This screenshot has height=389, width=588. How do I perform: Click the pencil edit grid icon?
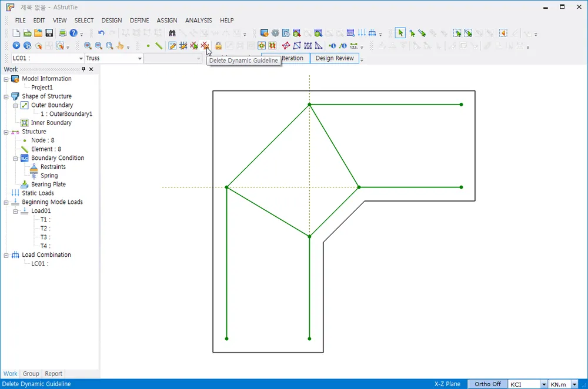click(172, 46)
